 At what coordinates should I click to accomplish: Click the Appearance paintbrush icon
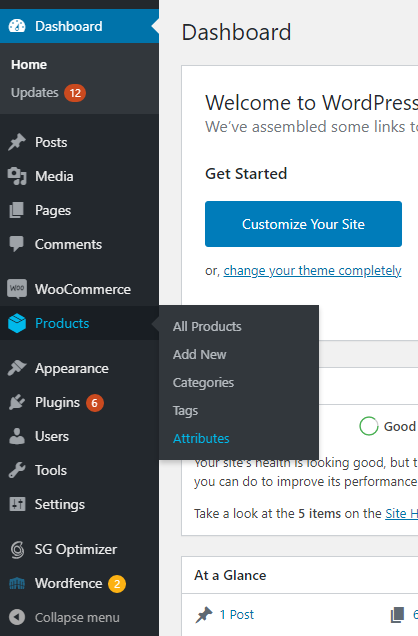click(17, 368)
